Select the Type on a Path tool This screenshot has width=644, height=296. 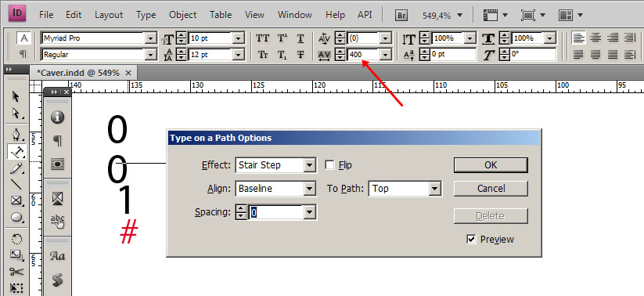16,152
